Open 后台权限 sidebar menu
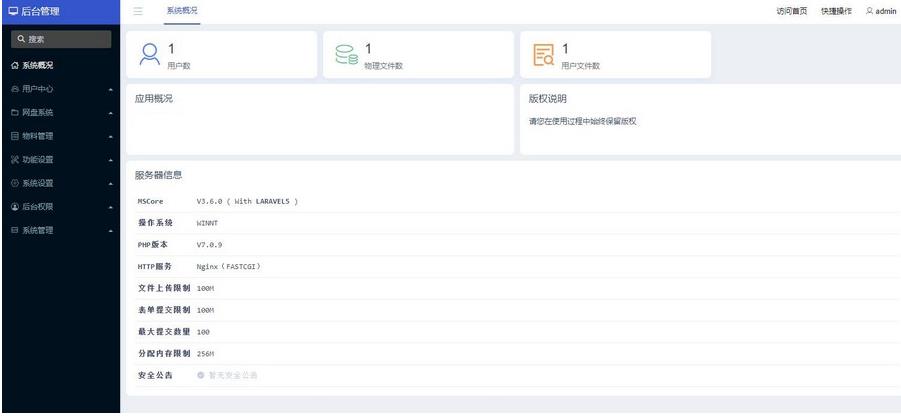 pyautogui.click(x=60, y=207)
